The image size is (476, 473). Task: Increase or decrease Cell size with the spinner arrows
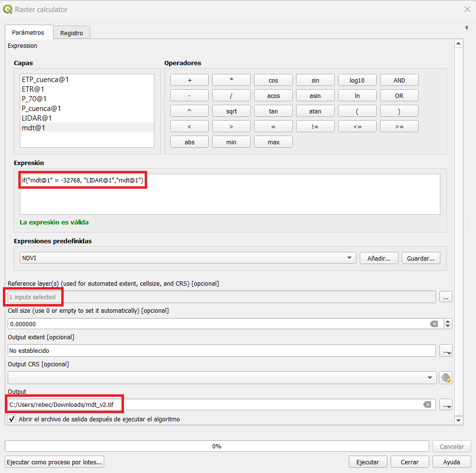pyautogui.click(x=448, y=324)
